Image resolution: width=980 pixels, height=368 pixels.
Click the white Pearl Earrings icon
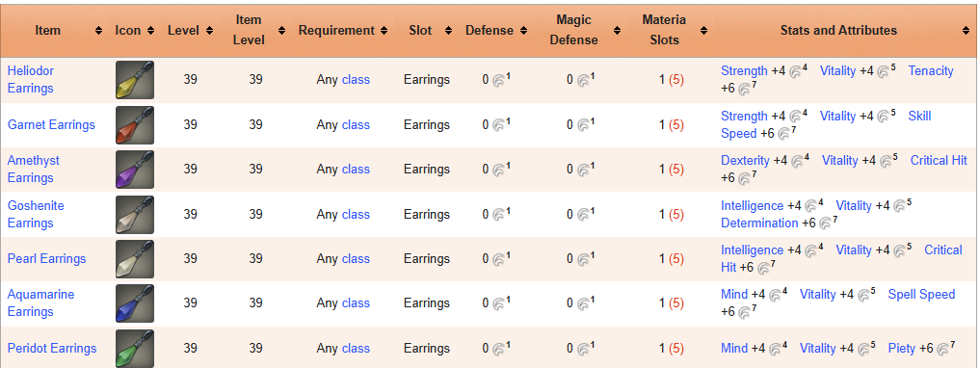point(135,259)
